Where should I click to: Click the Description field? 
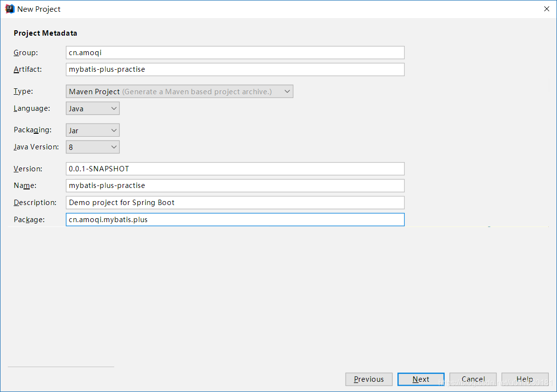[235, 203]
